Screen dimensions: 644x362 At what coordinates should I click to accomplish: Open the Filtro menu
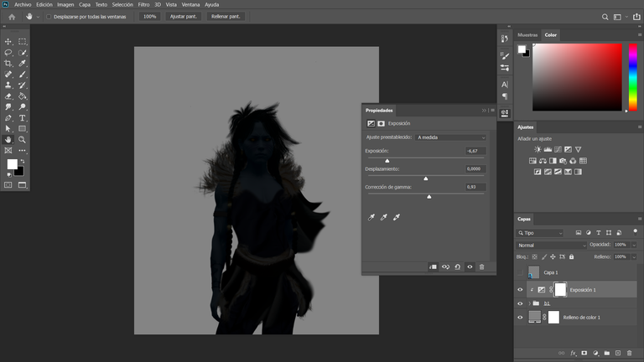coord(143,4)
